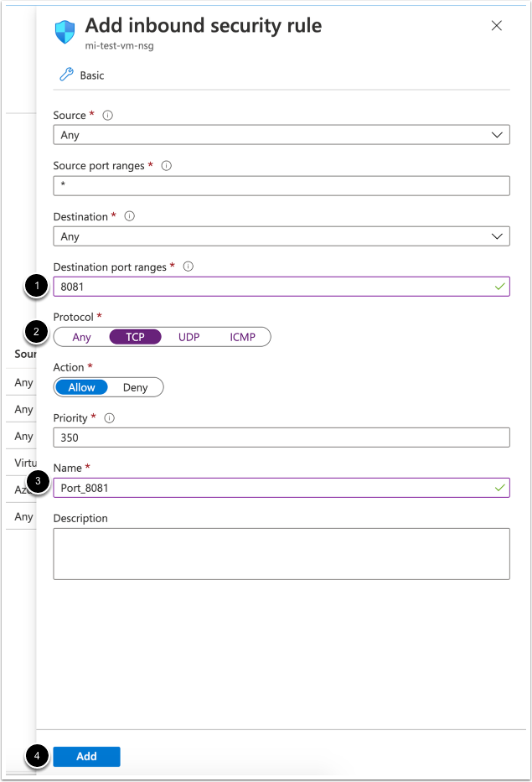532x782 pixels.
Task: Click the Destination info icon
Action: [x=129, y=216]
